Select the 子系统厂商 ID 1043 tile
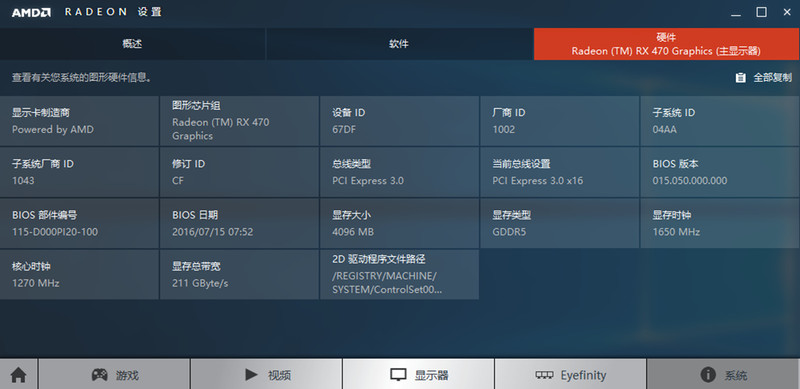Screen dimensions: 800x389 [x=79, y=172]
